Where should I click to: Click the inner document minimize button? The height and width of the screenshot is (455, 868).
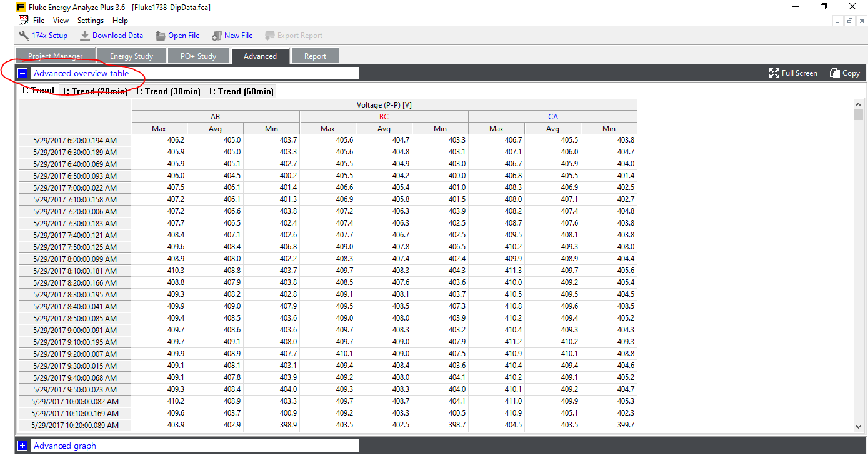(x=839, y=21)
